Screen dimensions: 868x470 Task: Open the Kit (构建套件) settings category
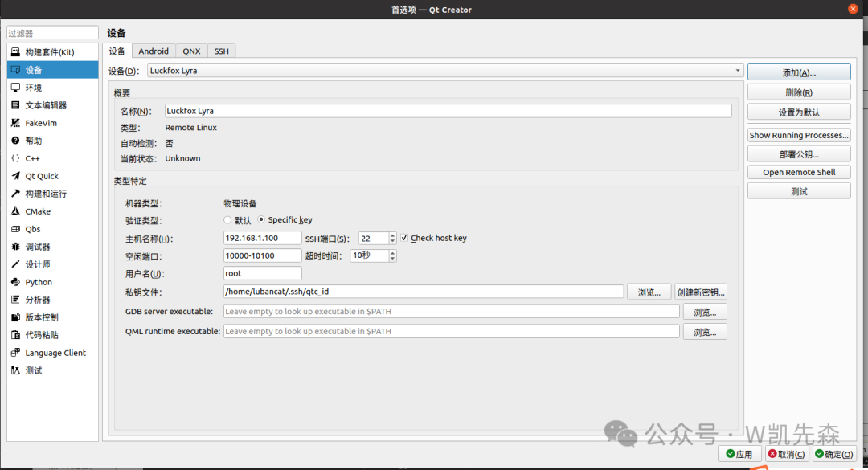click(49, 52)
